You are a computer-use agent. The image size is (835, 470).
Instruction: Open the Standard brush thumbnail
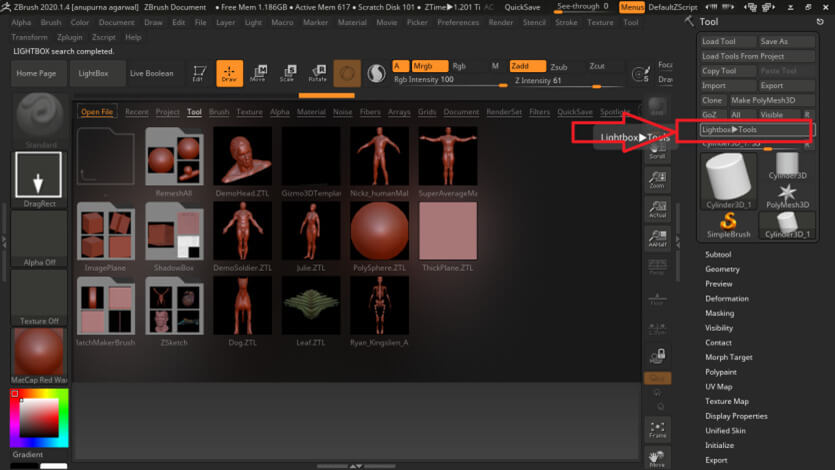pyautogui.click(x=40, y=121)
